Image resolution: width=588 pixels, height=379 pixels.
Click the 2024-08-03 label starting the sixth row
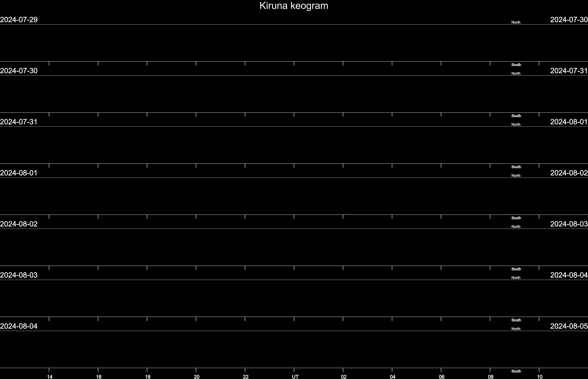point(19,275)
